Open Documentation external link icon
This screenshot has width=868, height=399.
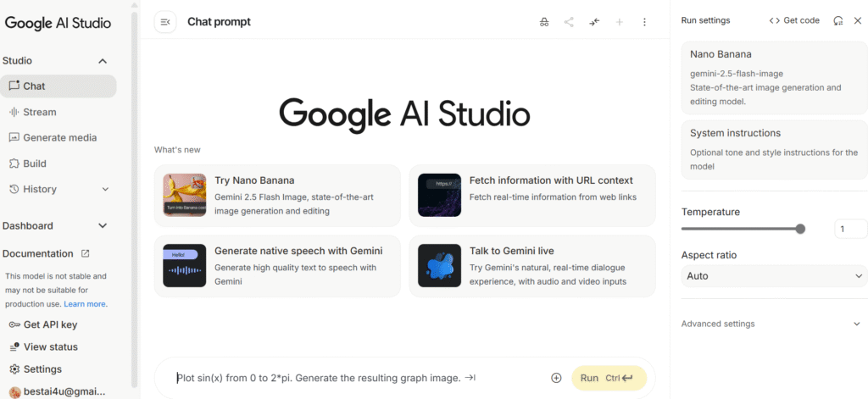click(x=86, y=253)
